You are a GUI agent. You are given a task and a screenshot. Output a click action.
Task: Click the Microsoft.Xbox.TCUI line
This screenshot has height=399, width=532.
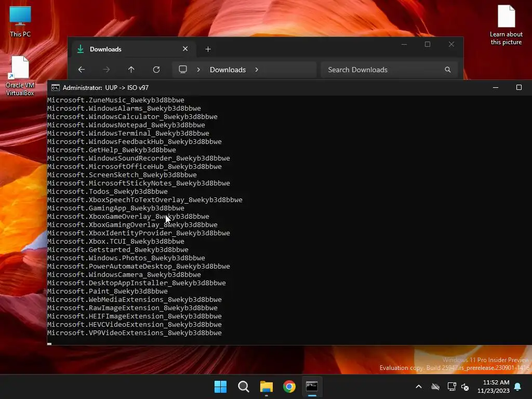116,241
